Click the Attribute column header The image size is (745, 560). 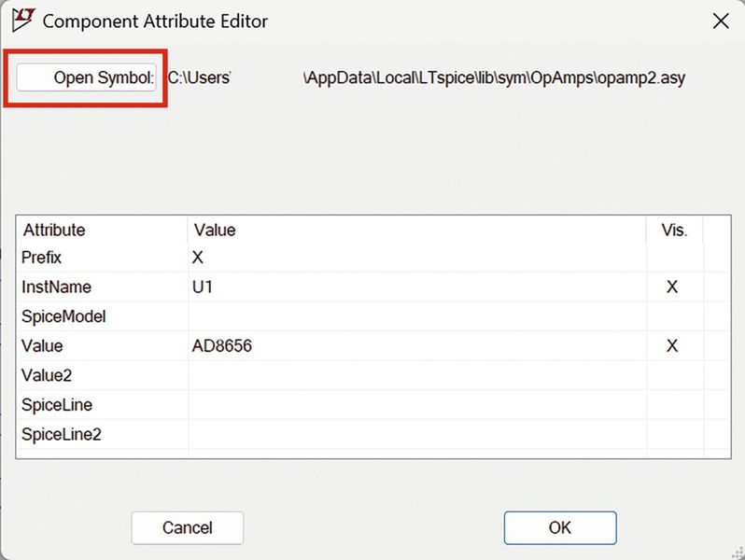(102, 230)
